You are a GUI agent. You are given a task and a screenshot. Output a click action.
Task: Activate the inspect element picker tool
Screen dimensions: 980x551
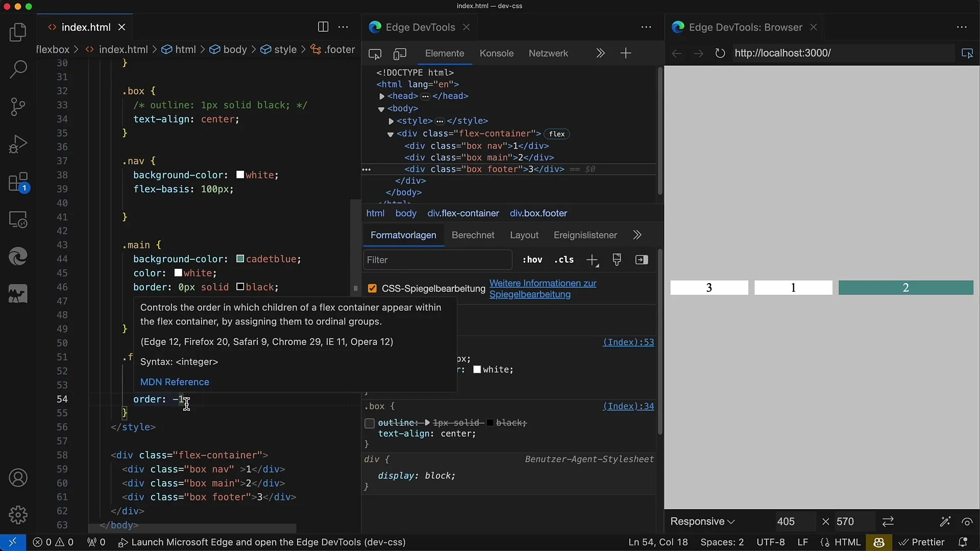coord(375,54)
